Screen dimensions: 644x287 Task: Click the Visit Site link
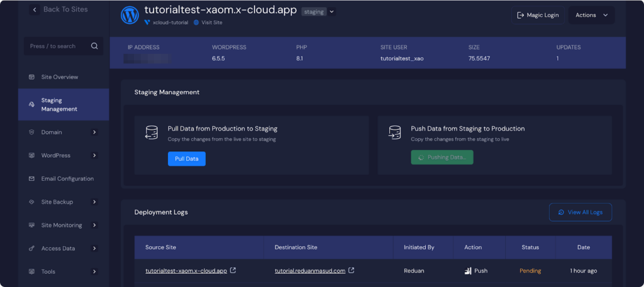(x=212, y=23)
